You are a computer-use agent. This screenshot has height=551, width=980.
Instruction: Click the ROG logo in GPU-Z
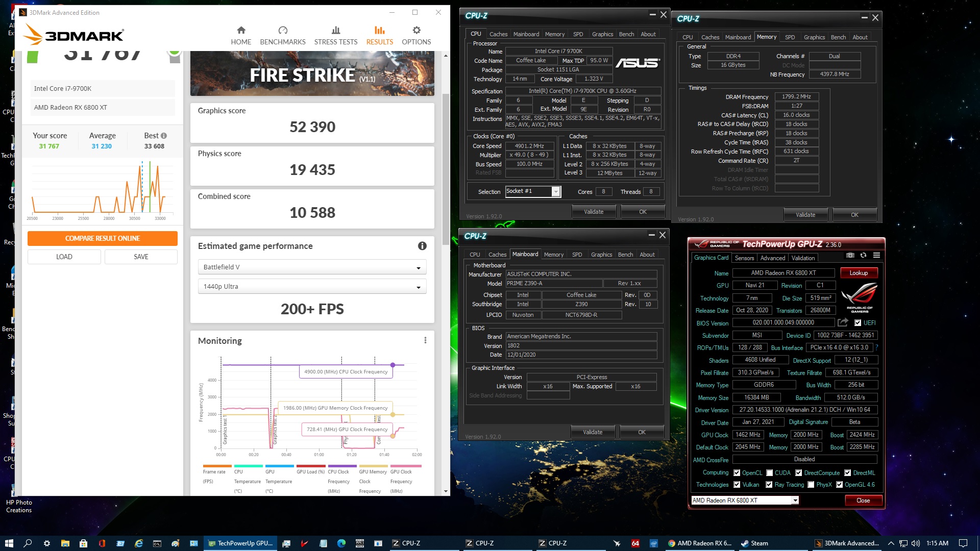coord(860,297)
